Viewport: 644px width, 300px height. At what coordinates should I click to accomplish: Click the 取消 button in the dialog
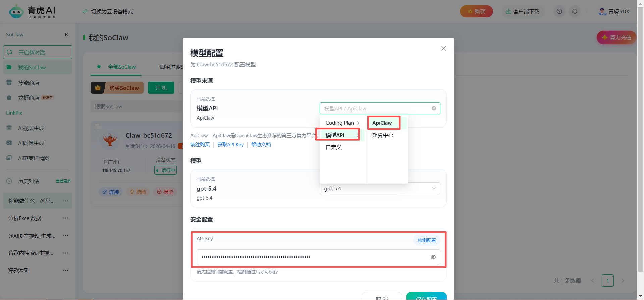pos(382,296)
